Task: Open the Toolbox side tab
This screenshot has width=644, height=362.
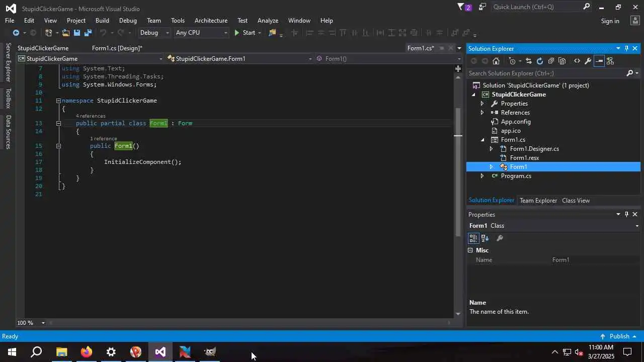Action: 8,99
